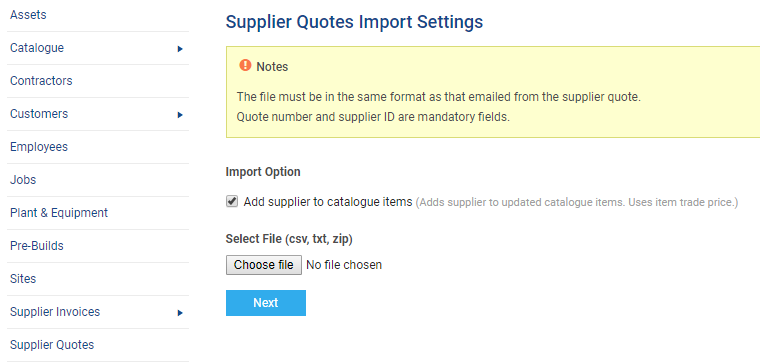Click the orange Notes warning icon
Image resolution: width=760 pixels, height=364 pixels.
(x=245, y=65)
